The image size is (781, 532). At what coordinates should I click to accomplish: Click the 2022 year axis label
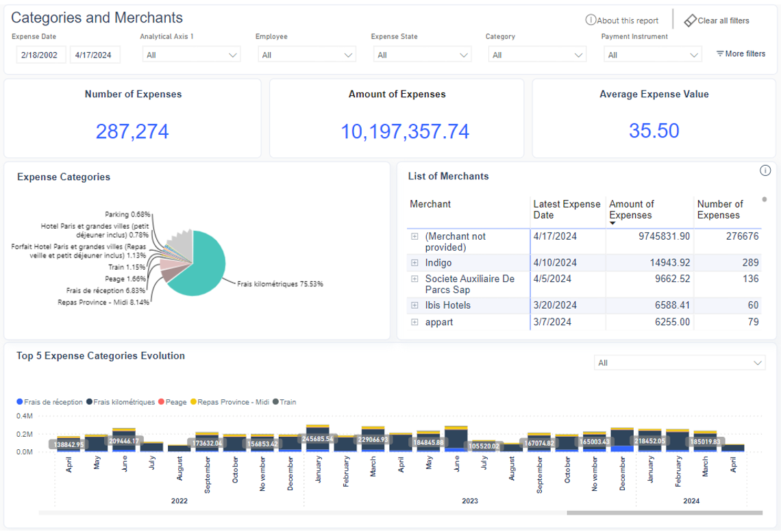[x=179, y=501]
